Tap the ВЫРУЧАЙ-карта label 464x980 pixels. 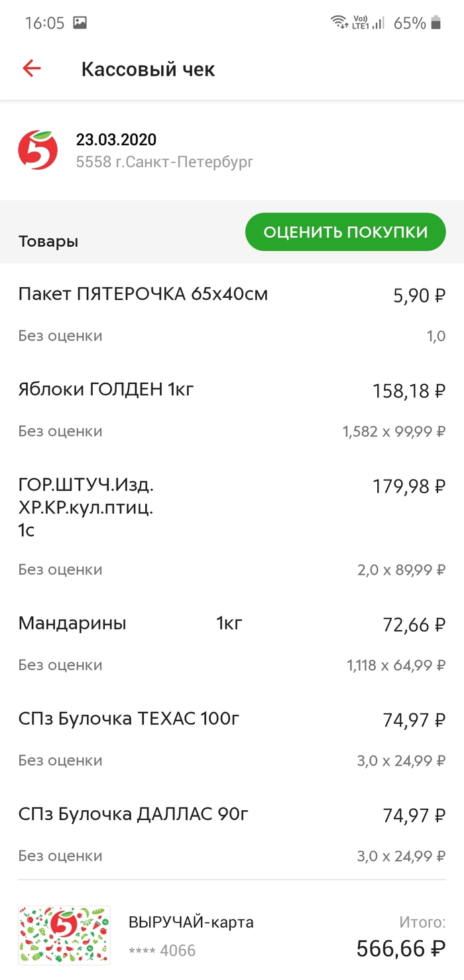point(191,922)
